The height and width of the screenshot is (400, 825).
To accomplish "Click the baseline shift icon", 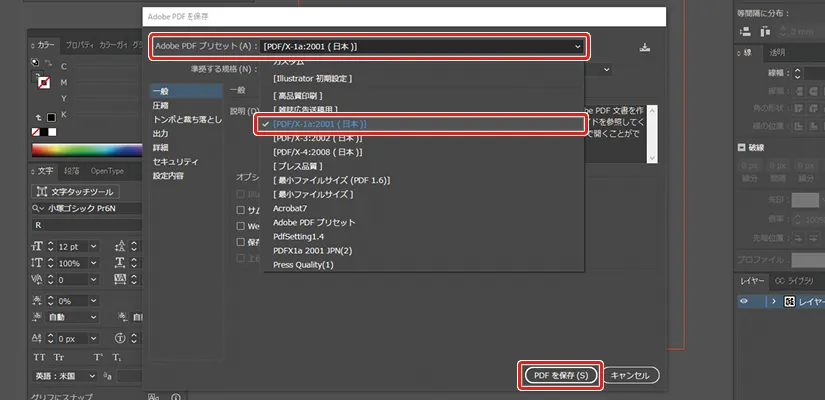I will pyautogui.click(x=38, y=338).
